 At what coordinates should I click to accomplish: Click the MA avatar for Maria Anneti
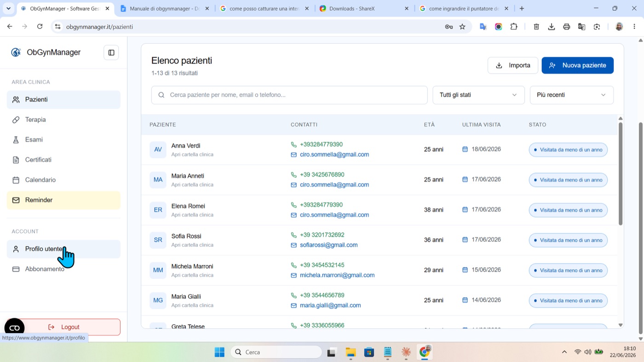click(158, 180)
